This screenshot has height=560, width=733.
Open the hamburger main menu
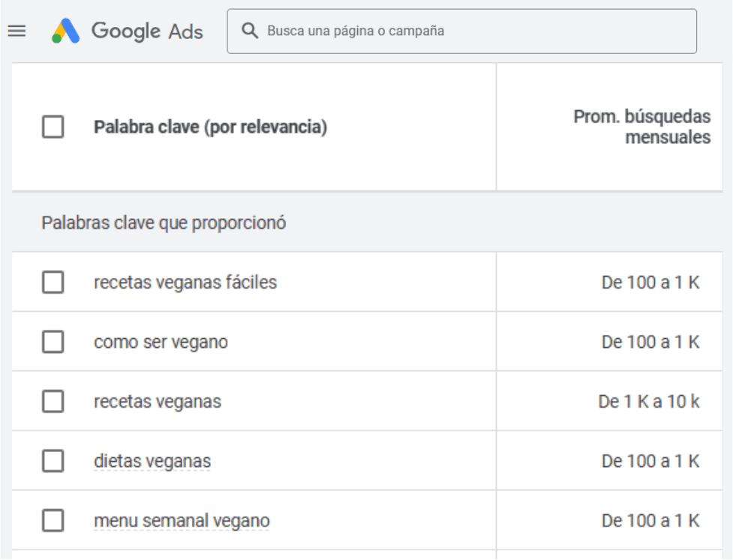[x=17, y=31]
